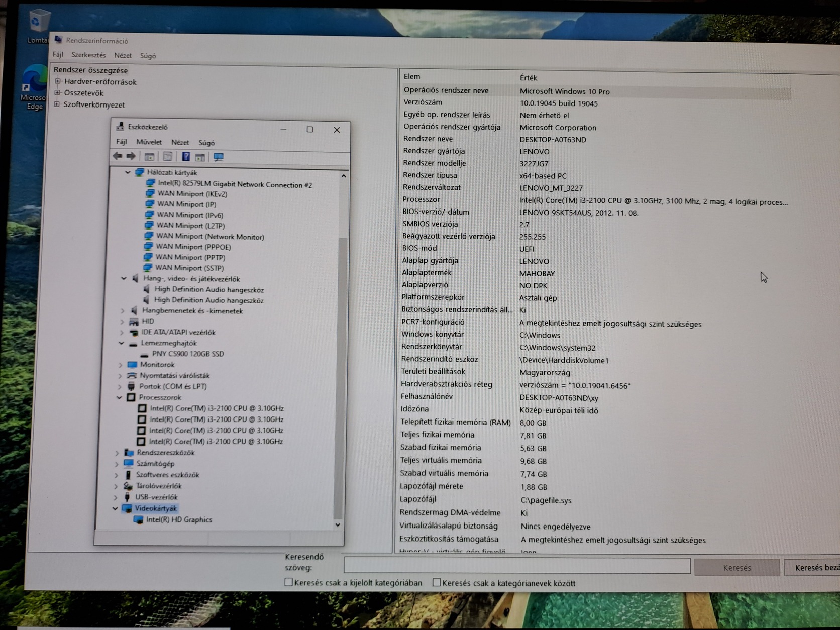Click the Keresés bezárása button
Image resolution: width=840 pixels, height=630 pixels.
pyautogui.click(x=812, y=568)
